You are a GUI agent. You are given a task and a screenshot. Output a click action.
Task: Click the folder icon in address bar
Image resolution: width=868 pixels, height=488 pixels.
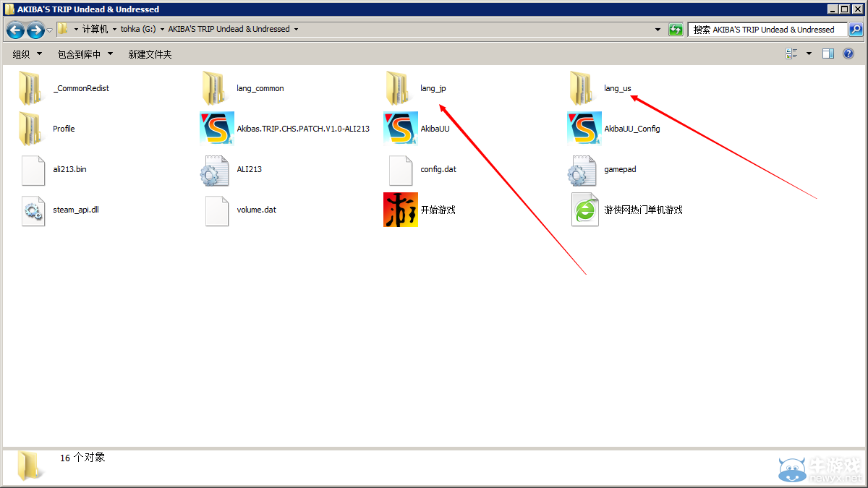tap(63, 29)
